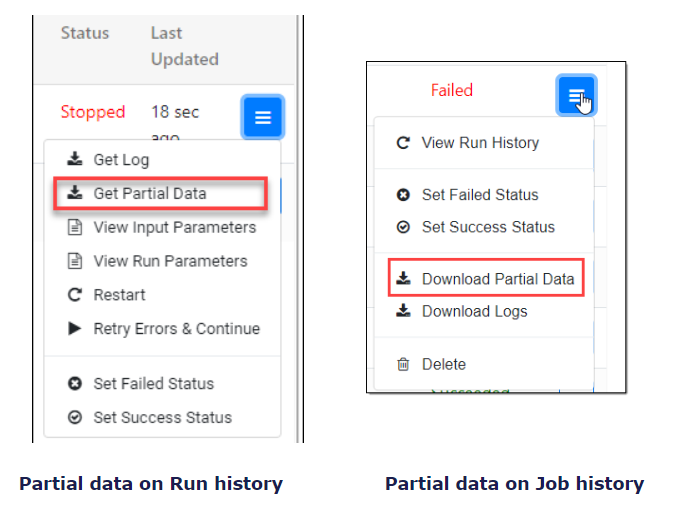The width and height of the screenshot is (677, 512).
Task: Click the Last Updated column header
Action: click(183, 46)
